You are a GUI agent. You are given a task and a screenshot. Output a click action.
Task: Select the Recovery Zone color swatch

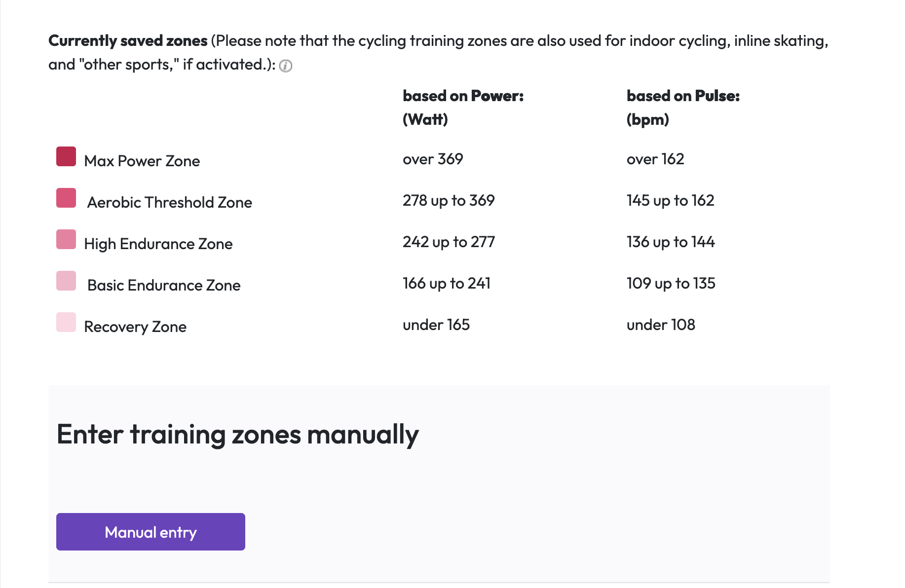tap(66, 322)
